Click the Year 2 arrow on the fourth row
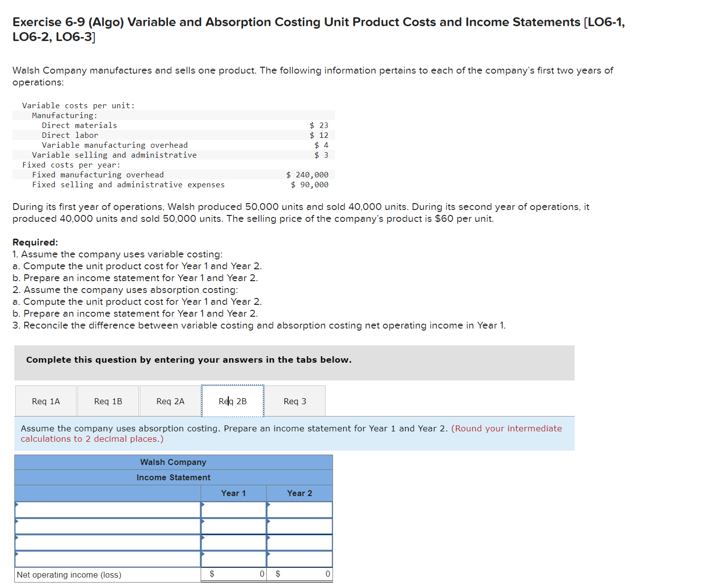 click(x=268, y=554)
